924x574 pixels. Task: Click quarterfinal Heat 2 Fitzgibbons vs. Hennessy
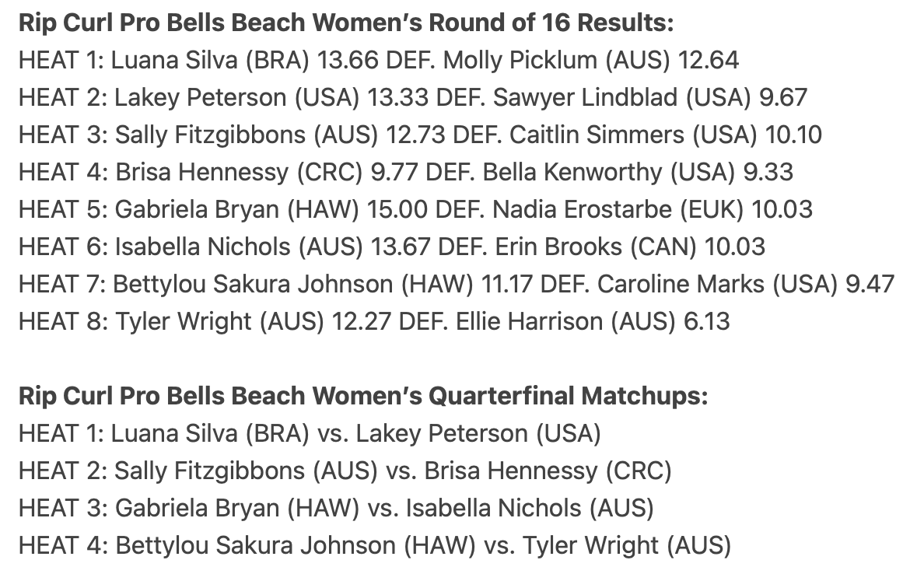(345, 471)
